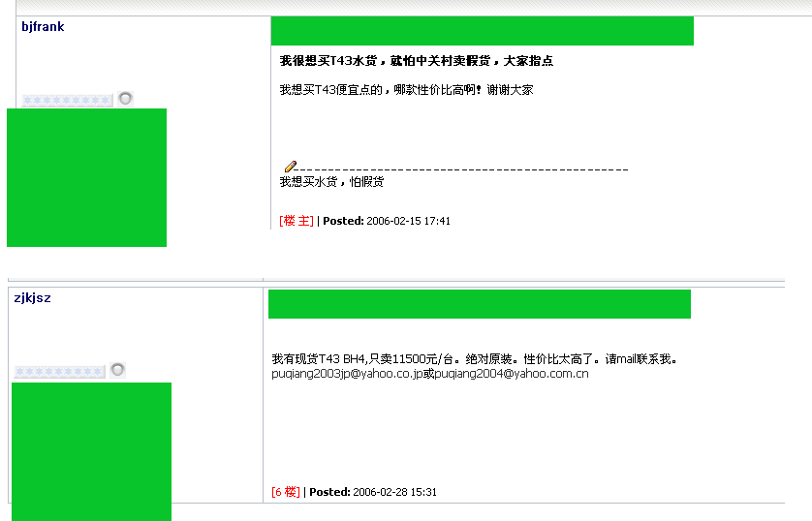This screenshot has height=521, width=812.
Task: Click the posted date 2006-02-15 17:41
Action: click(x=408, y=221)
